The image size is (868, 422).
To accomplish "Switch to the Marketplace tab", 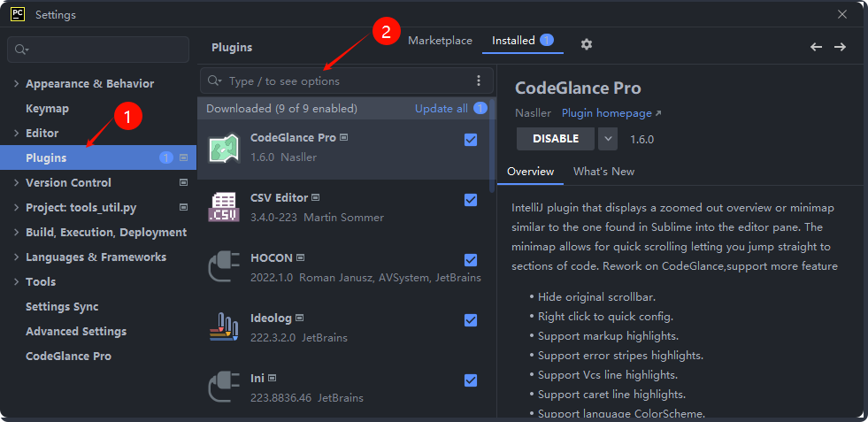I will (x=440, y=41).
